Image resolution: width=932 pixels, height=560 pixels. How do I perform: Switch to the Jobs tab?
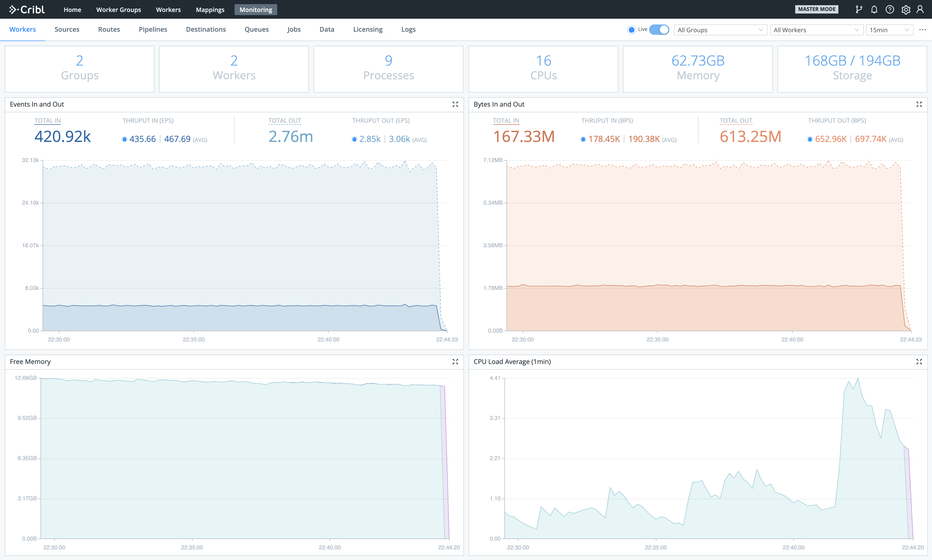coord(294,29)
